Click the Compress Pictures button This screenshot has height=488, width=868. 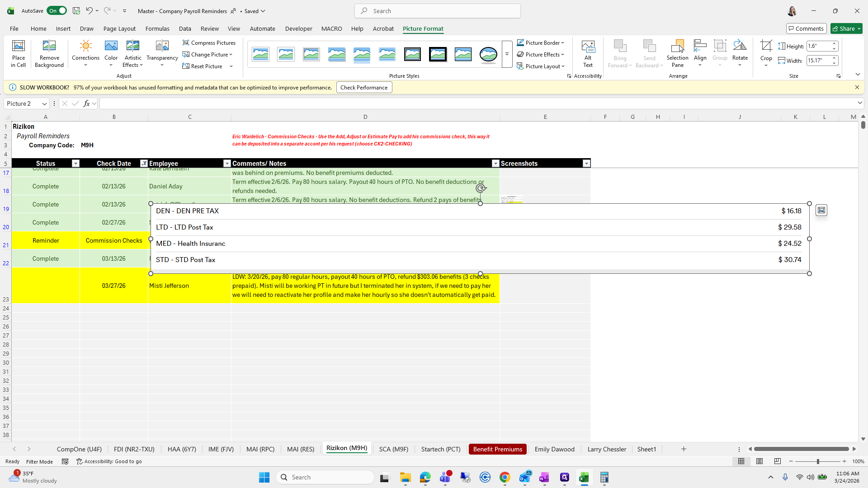209,43
